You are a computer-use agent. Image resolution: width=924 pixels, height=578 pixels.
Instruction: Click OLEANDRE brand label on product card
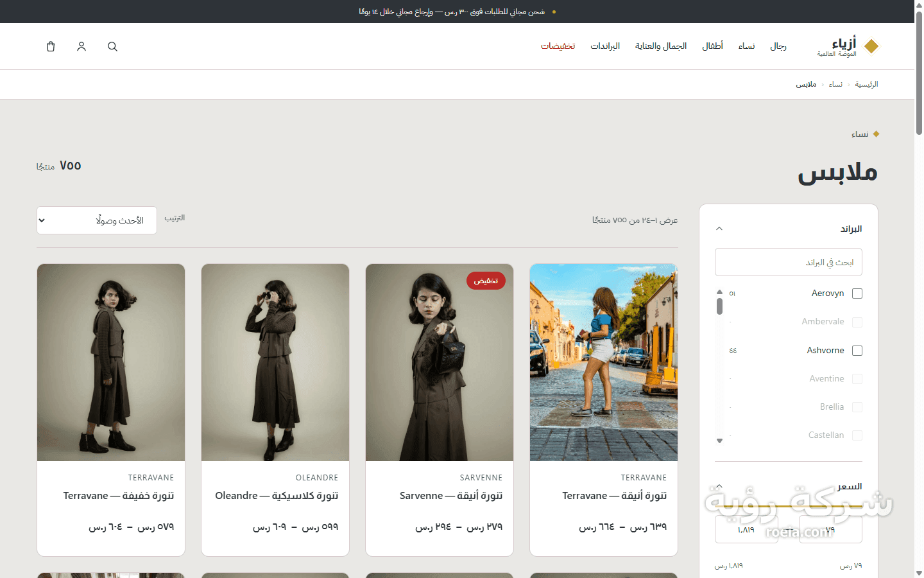click(317, 478)
